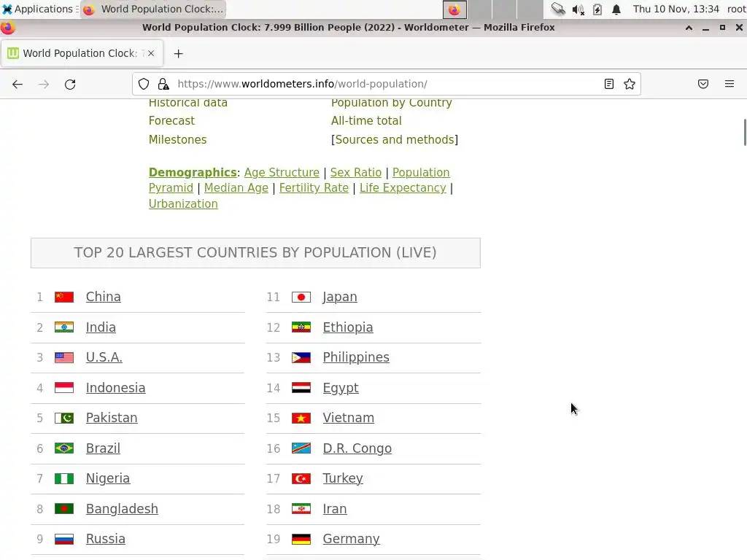Open the notification bell in panel
Image resolution: width=747 pixels, height=560 pixels.
616,9
